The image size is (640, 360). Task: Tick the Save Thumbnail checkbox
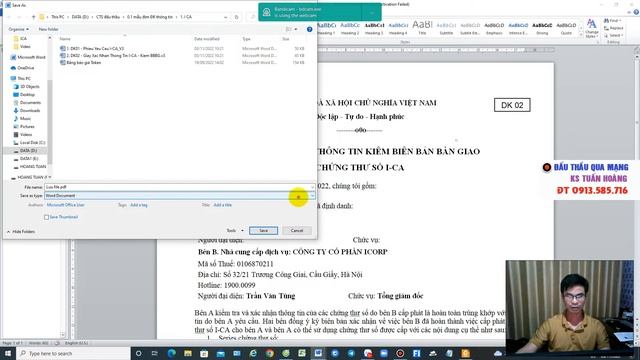click(x=47, y=217)
